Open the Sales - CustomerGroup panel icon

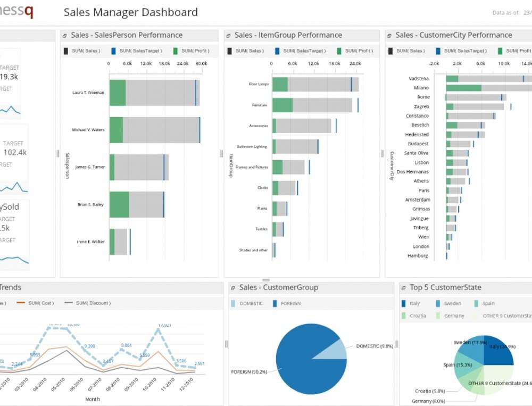(233, 288)
